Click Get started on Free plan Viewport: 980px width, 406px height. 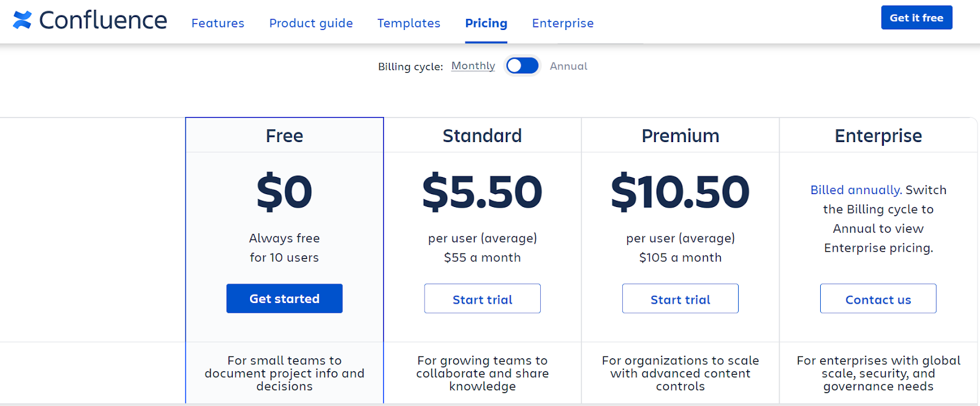(284, 299)
